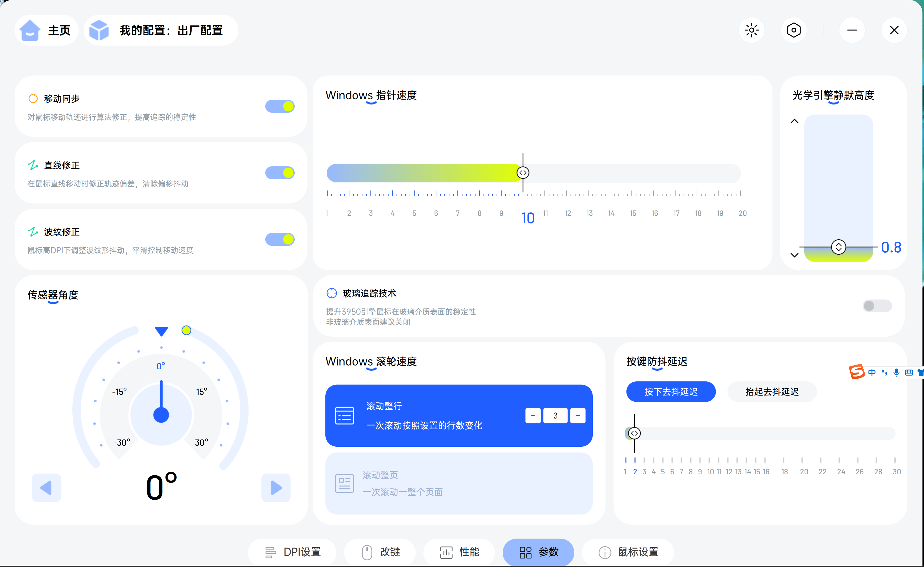This screenshot has height=567, width=924.
Task: Click the home icon labeled 主页
Action: coord(30,30)
